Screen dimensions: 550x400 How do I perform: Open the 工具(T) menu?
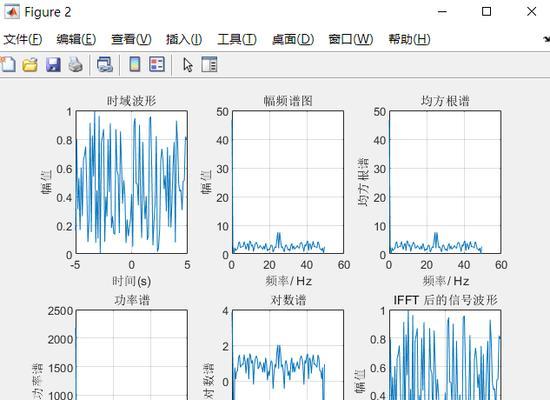point(237,39)
